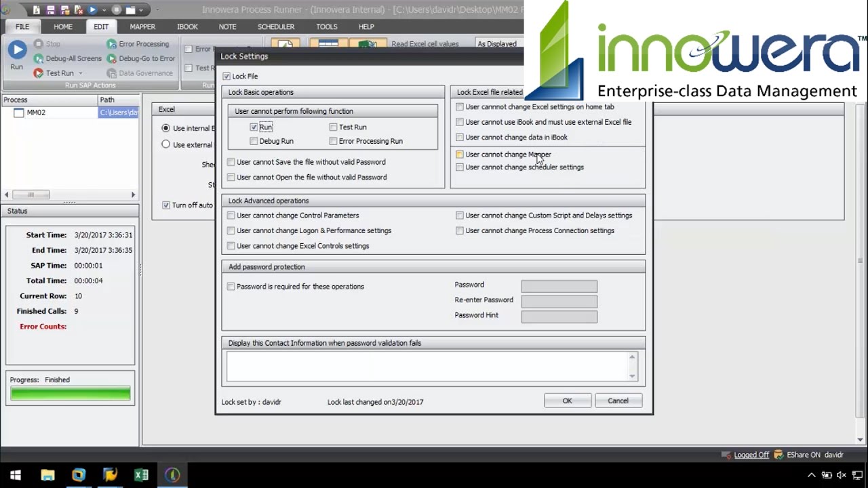868x488 pixels.
Task: Check the Error Processing Run checkbox
Action: (333, 141)
